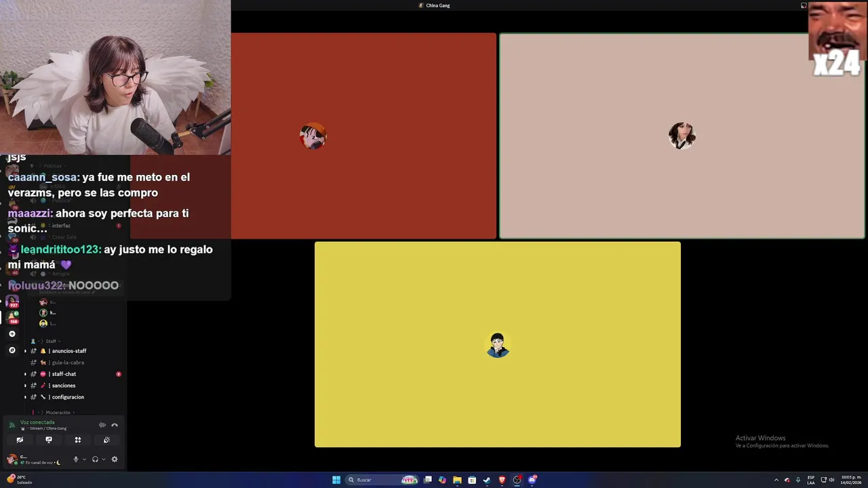The image size is (868, 488).
Task: Switch to Discord on the taskbar
Action: click(x=532, y=480)
